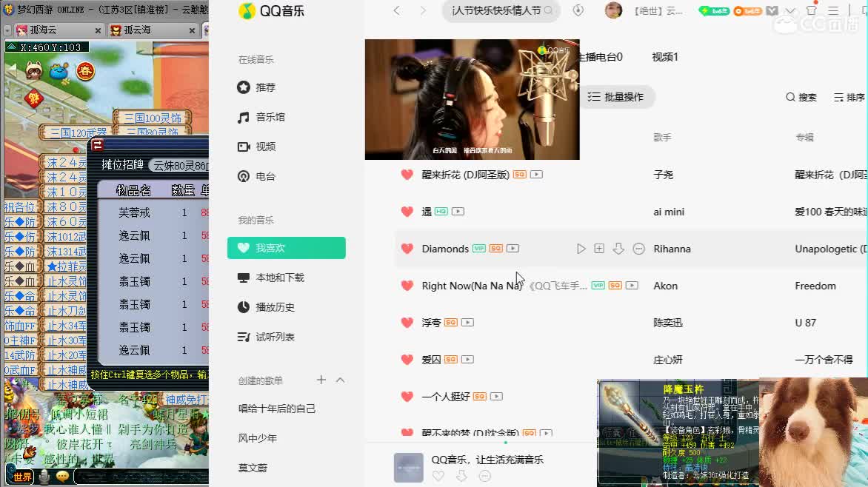The image size is (868, 487).
Task: Unlike 醒来折花 via its heart icon
Action: click(x=407, y=175)
